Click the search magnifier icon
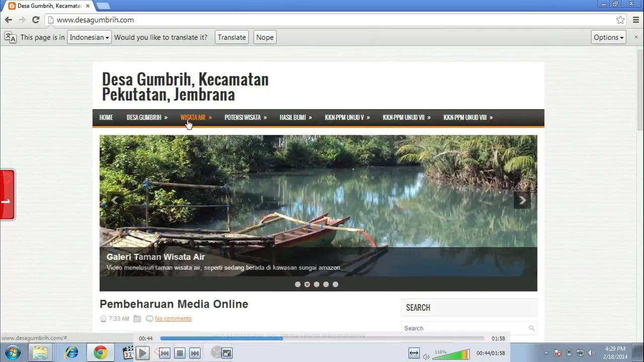The width and height of the screenshot is (644, 362). point(532,328)
